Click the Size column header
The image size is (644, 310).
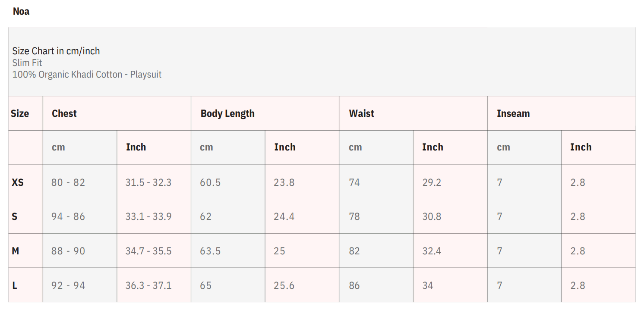tap(20, 113)
